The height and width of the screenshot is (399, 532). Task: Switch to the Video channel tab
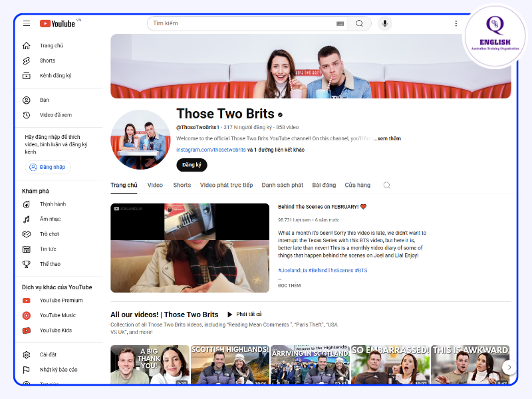tap(155, 186)
